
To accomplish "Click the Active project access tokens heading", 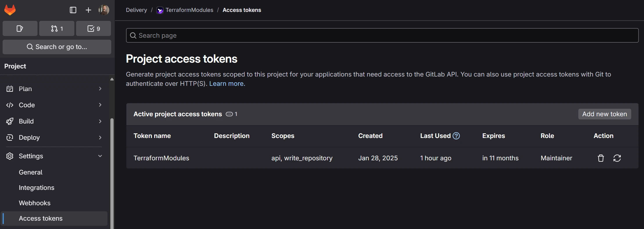I will [x=177, y=114].
